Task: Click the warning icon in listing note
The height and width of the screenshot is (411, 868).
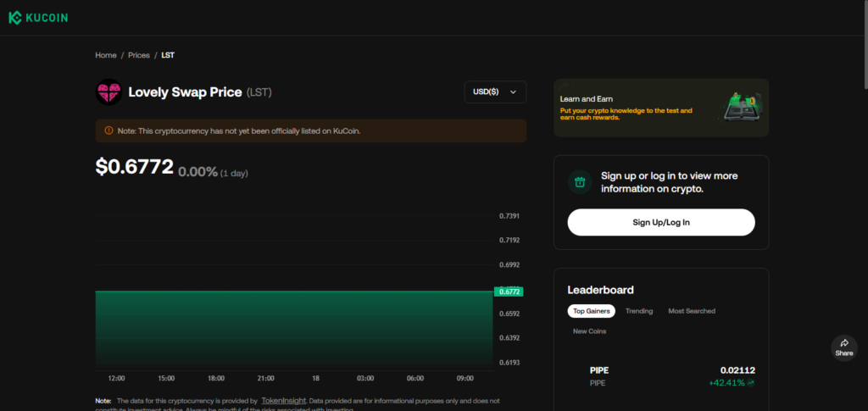Action: pos(108,131)
